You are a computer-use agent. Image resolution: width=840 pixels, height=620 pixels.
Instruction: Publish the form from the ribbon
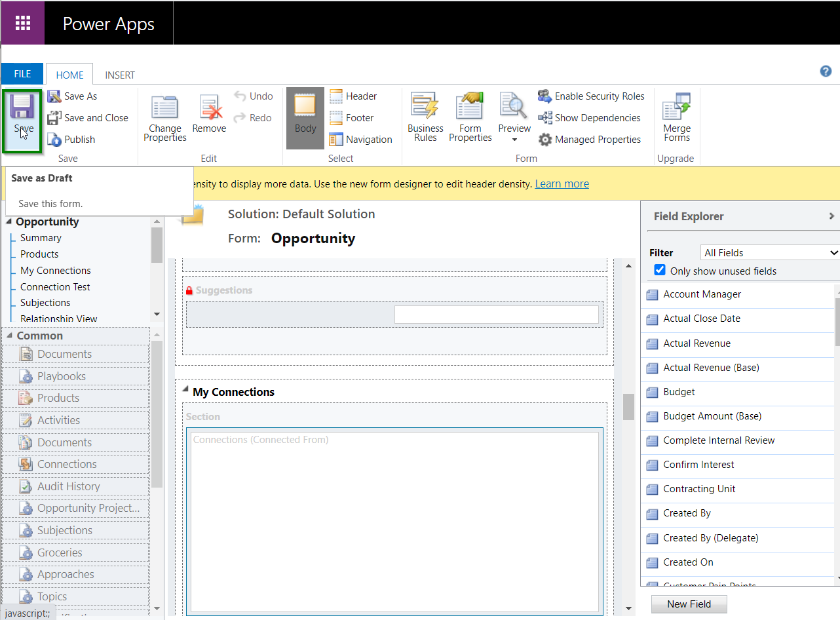pyautogui.click(x=71, y=140)
